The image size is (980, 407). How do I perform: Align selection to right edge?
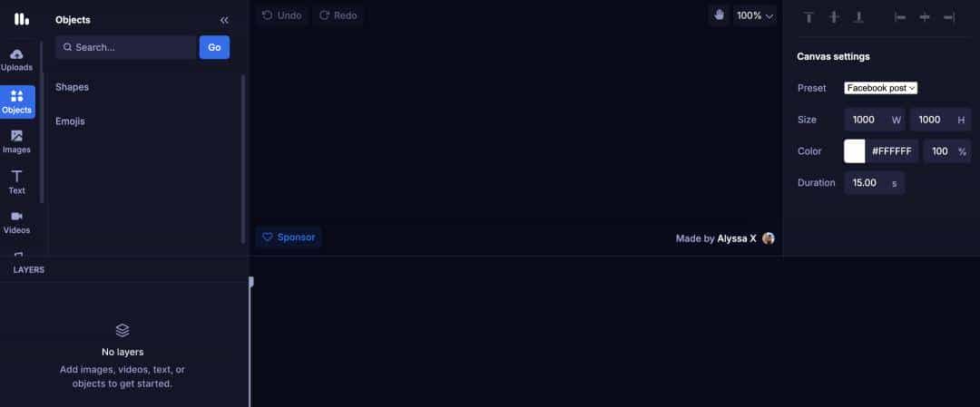click(x=949, y=17)
